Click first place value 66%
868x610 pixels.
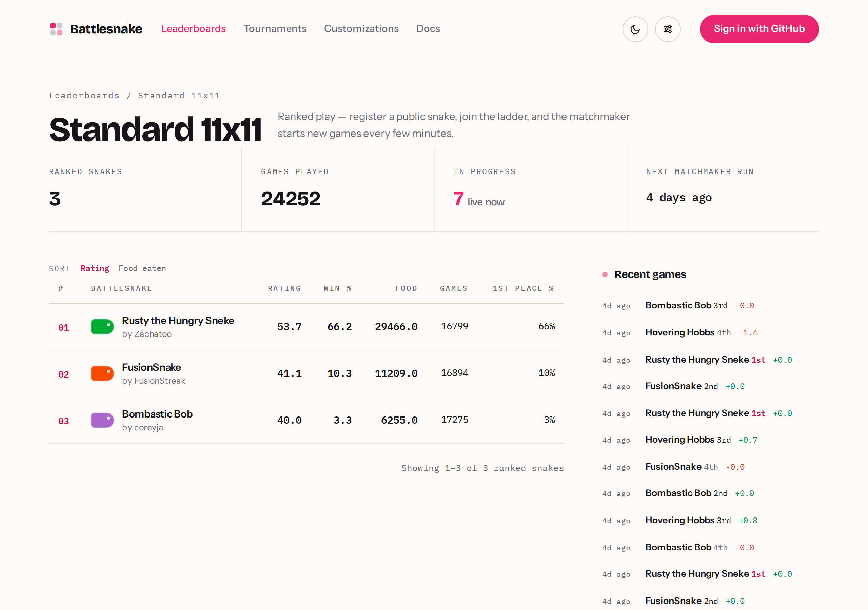point(547,326)
